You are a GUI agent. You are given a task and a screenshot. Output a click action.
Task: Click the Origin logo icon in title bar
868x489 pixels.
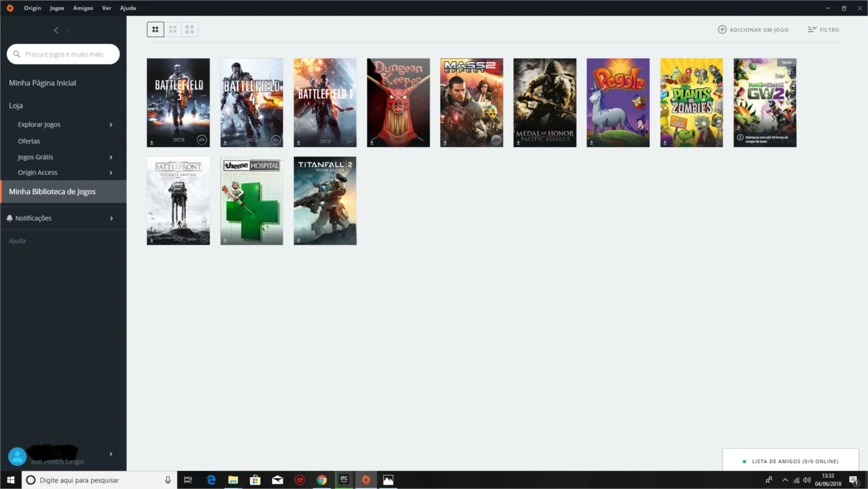[10, 8]
